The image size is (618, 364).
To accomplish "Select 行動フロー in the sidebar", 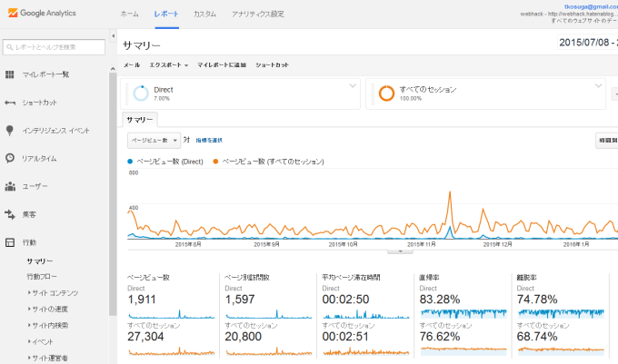I will pos(42,276).
